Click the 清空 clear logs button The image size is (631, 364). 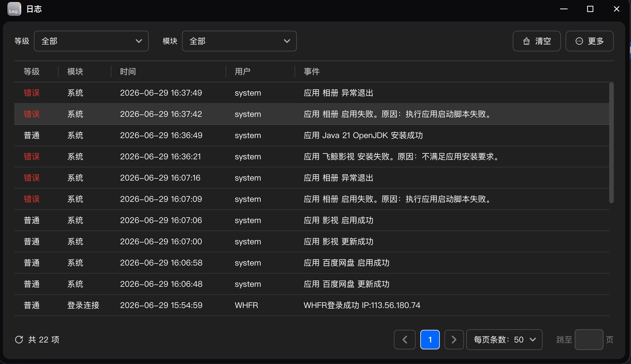coord(537,41)
